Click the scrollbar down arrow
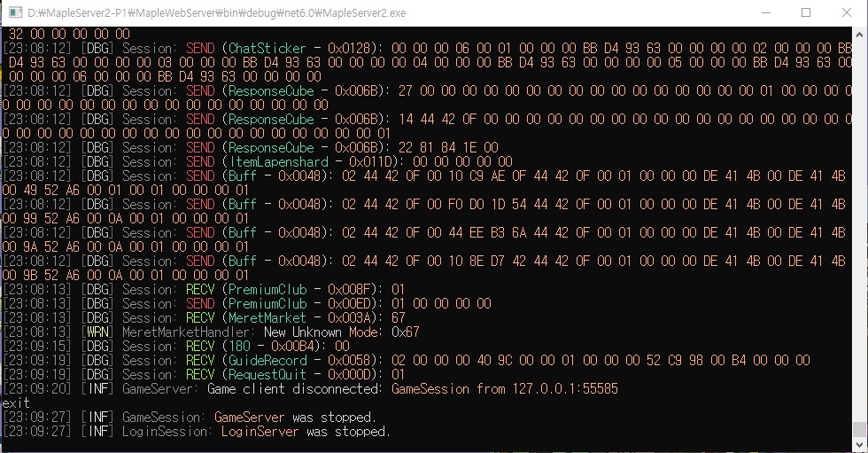Screen dimensions: 868x453 (x=859, y=445)
